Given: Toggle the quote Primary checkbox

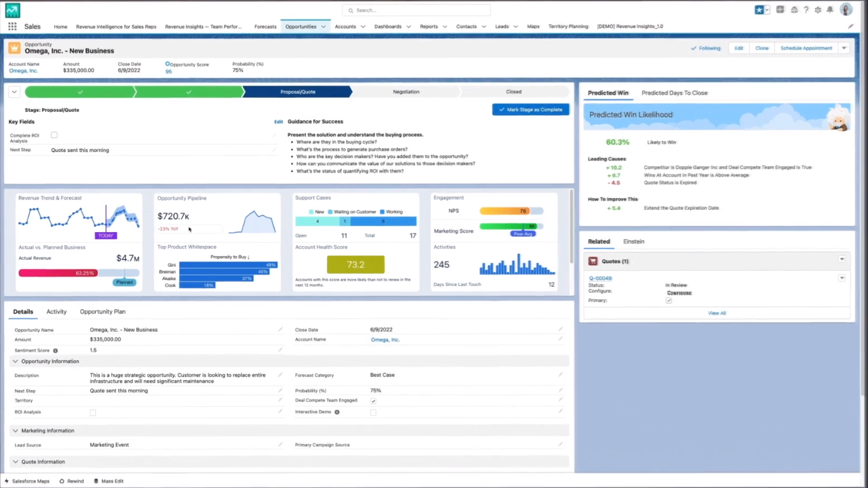Looking at the screenshot, I should [669, 301].
